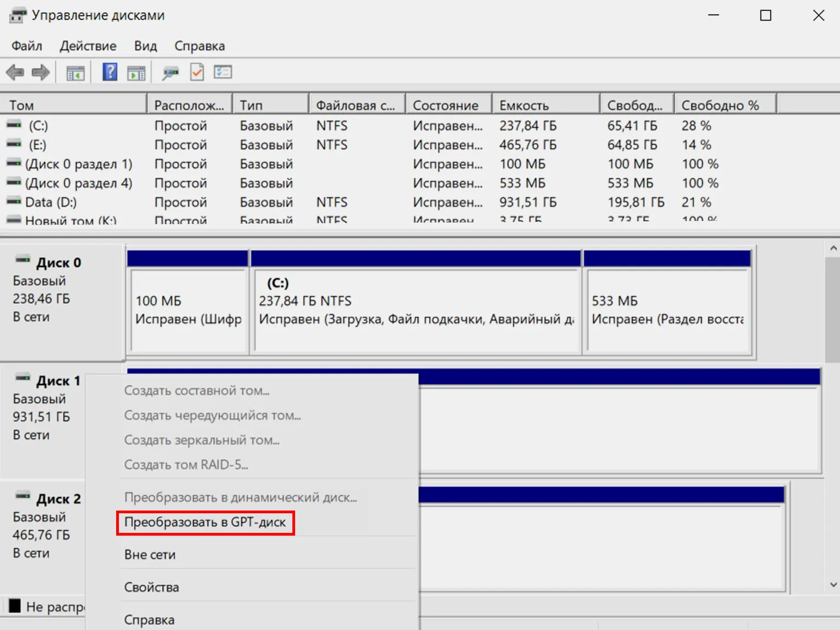This screenshot has width=840, height=630.
Task: Click the disk rescan magnifier icon
Action: point(170,73)
